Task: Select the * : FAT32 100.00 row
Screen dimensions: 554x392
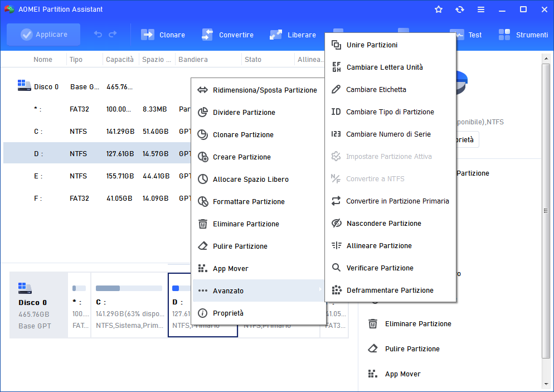Action: (x=97, y=109)
